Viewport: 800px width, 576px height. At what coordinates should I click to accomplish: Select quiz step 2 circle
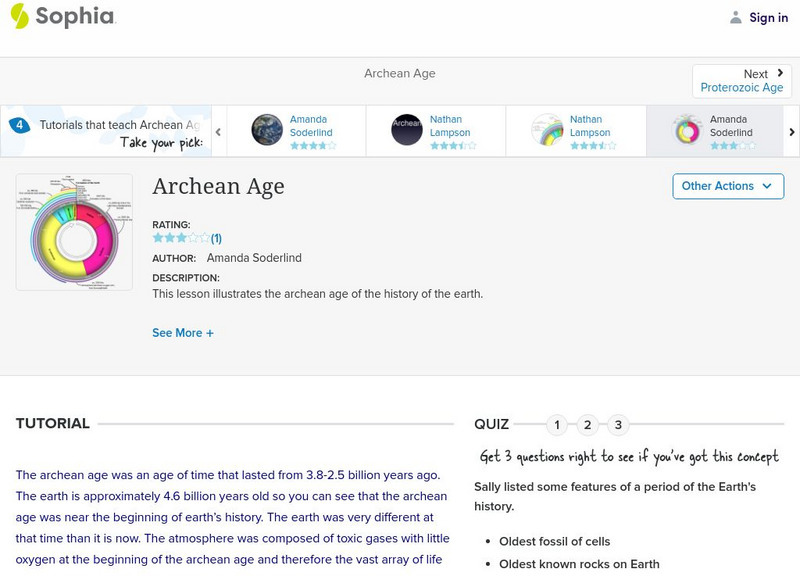587,423
